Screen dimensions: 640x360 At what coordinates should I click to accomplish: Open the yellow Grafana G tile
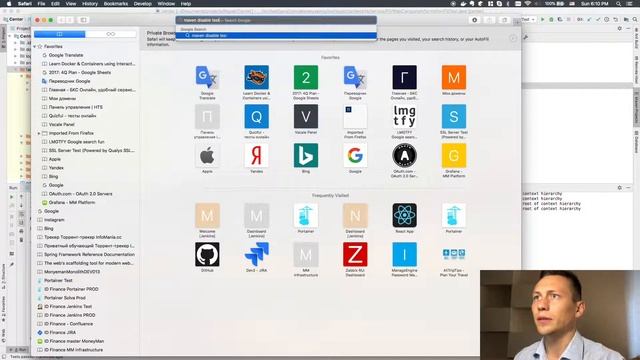[454, 156]
